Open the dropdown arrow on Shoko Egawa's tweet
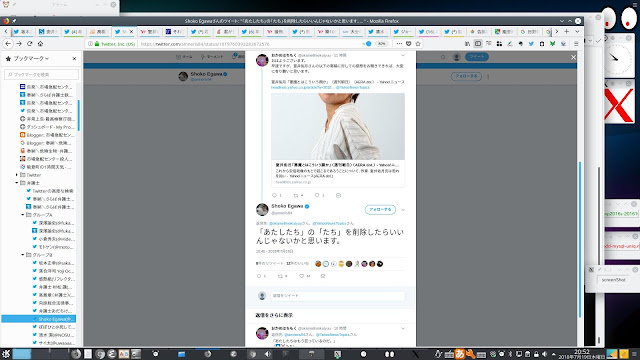 (403, 210)
